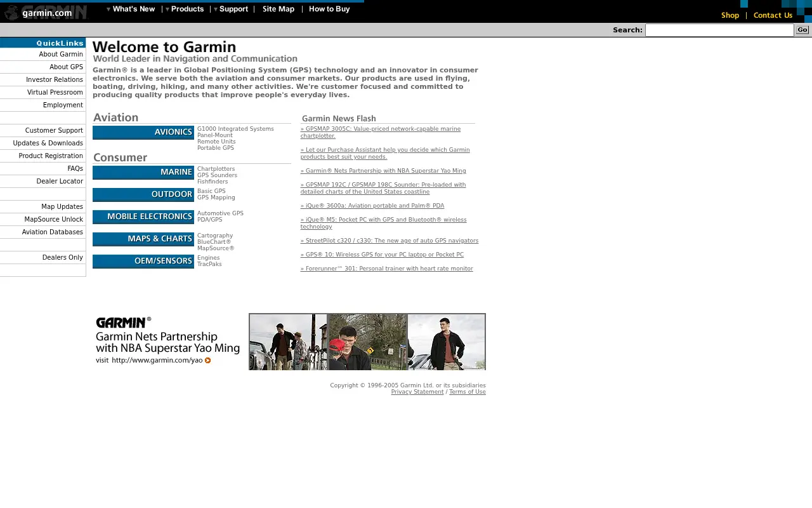Open Updates & Downloads
This screenshot has height=508, width=812.
(48, 144)
